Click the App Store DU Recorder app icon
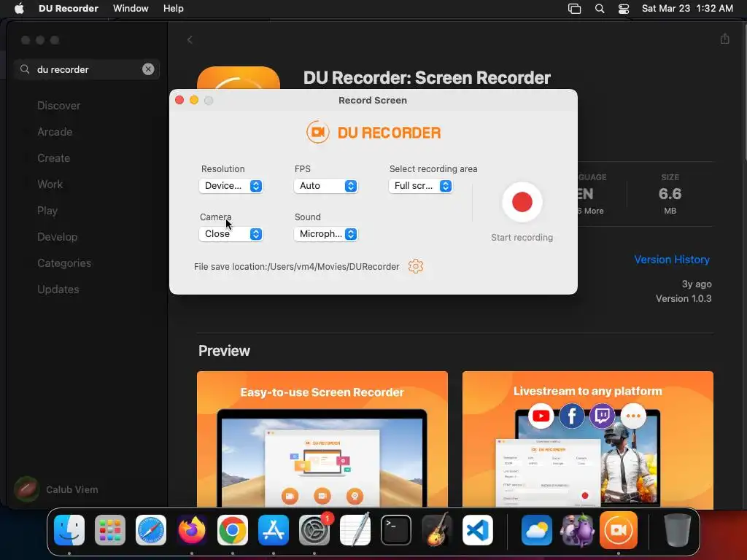Screen dimensions: 747x560 [239, 77]
